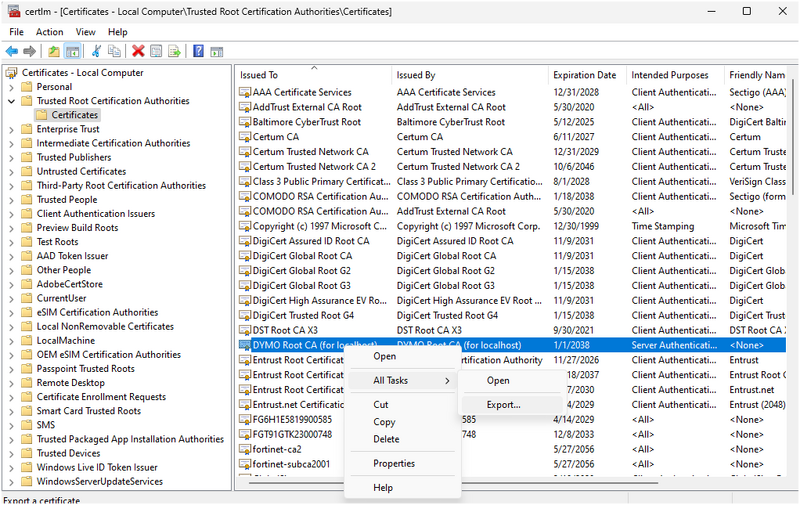Select Properties from the context menu
800x505 pixels.
[394, 463]
